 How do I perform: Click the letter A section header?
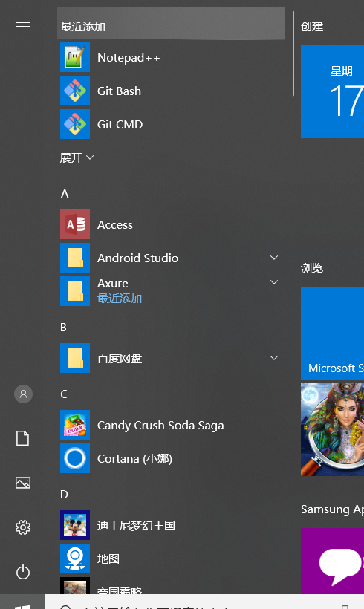(x=65, y=193)
